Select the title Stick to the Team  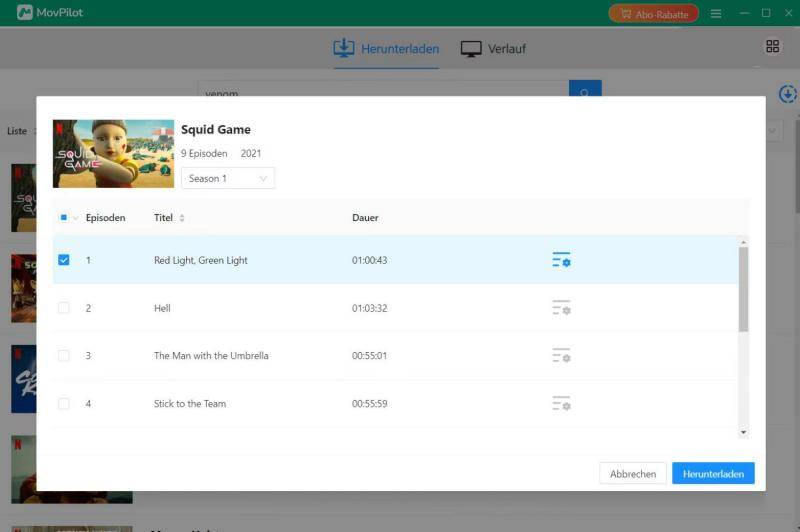[x=190, y=403]
